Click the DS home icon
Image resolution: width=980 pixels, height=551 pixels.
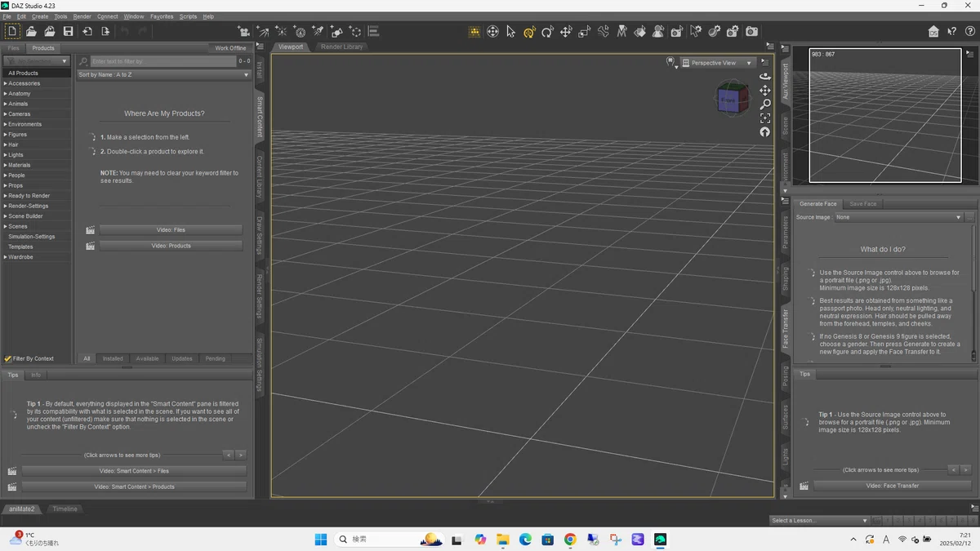[933, 31]
